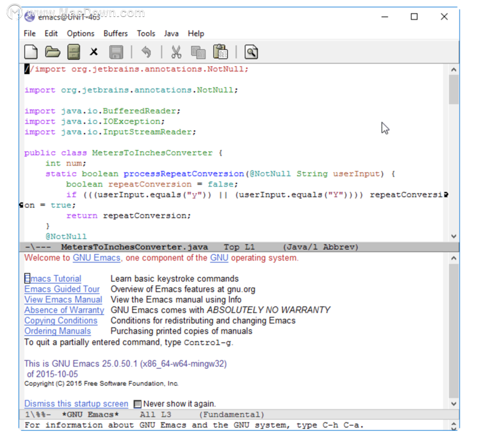This screenshot has width=504, height=446.
Task: Click the *GNU Emacs* buffer name in mode line
Action: tap(90, 415)
